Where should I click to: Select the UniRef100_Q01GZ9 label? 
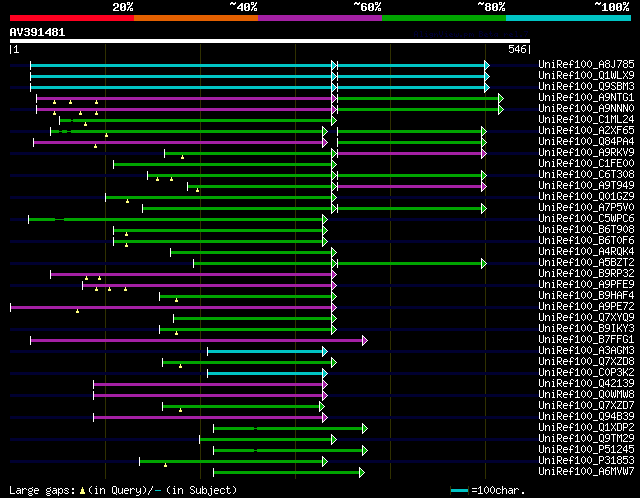pos(586,197)
